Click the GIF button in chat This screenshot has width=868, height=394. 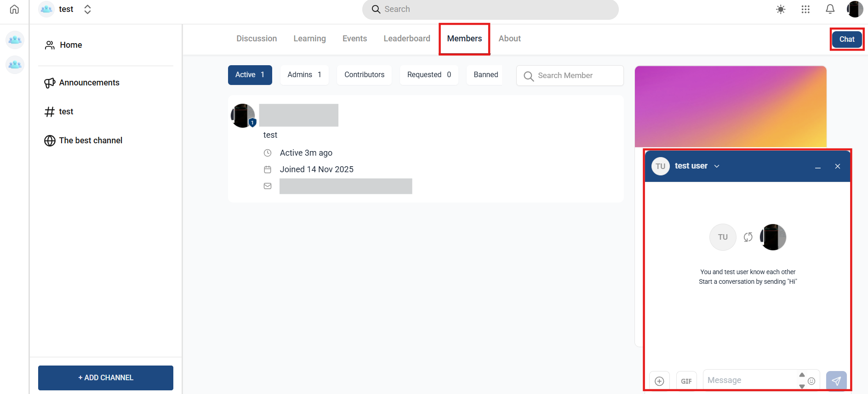tap(686, 381)
